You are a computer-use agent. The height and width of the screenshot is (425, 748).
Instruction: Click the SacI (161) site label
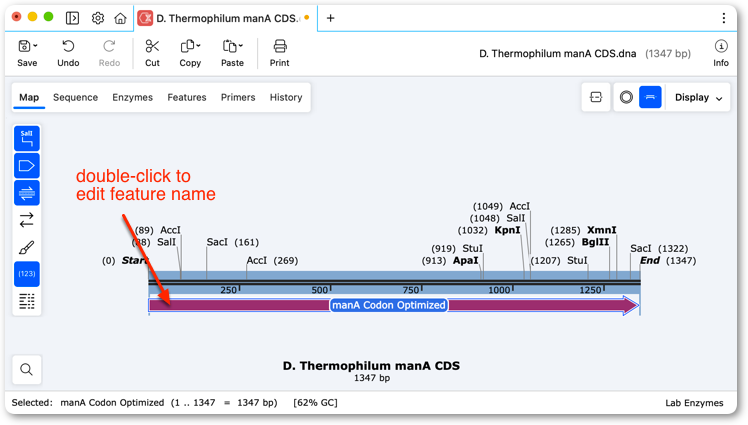click(x=233, y=242)
